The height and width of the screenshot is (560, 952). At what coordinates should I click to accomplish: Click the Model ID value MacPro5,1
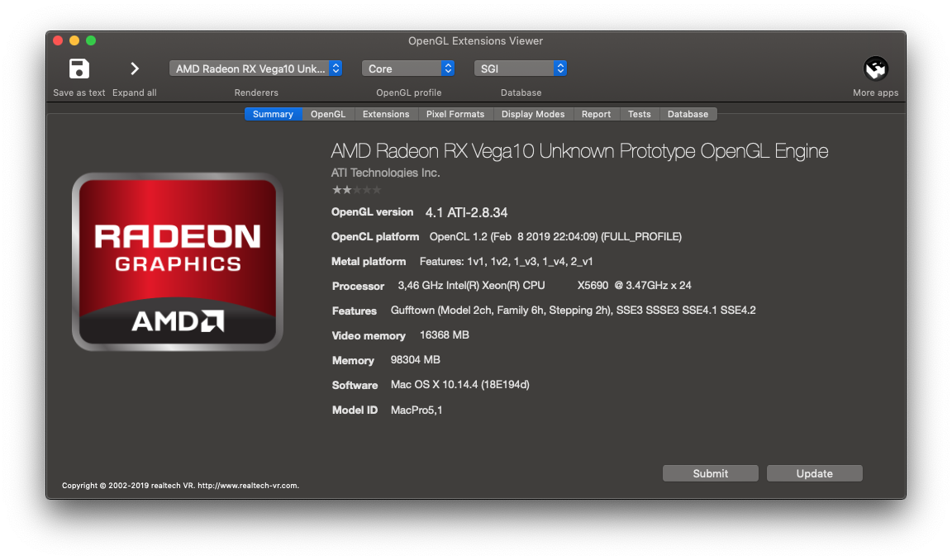coord(416,411)
